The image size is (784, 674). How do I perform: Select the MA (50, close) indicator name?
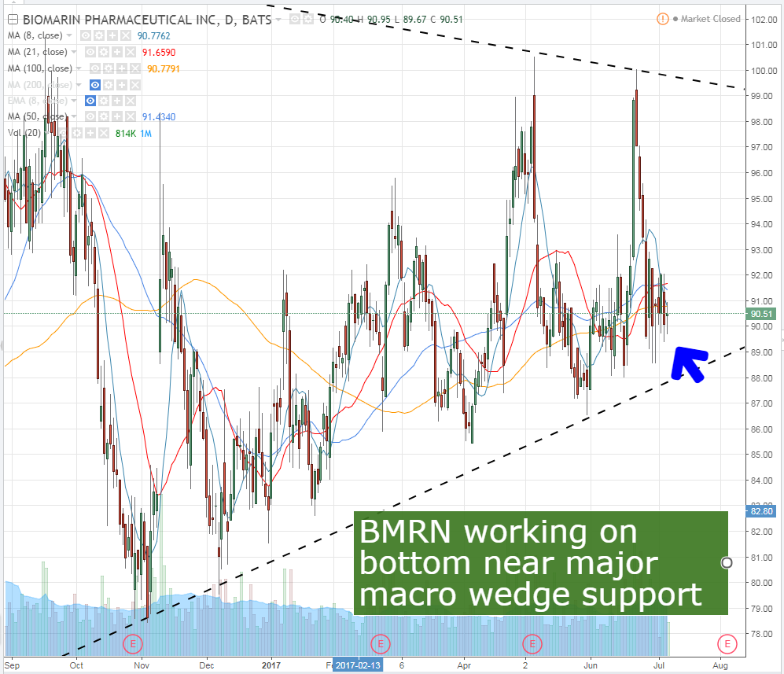[x=38, y=116]
